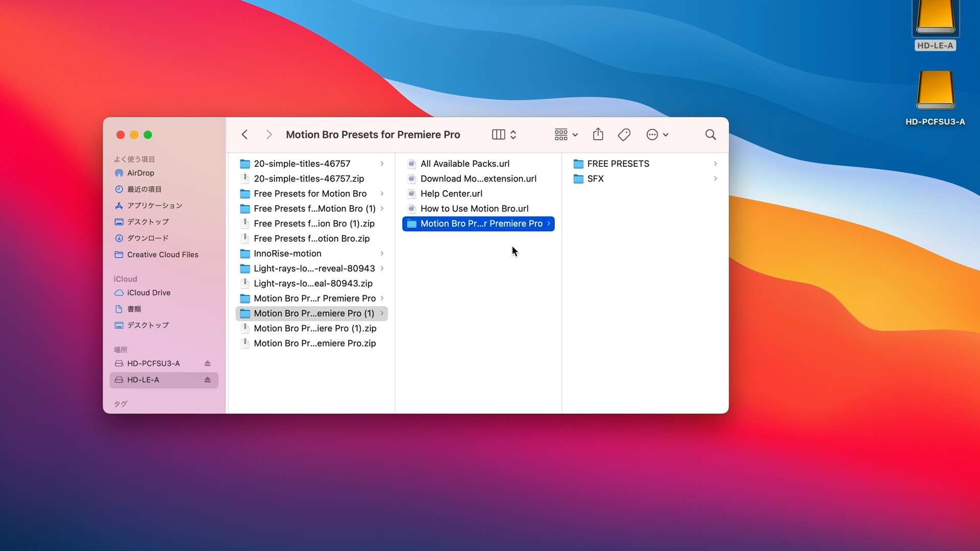Click the InnoRise-motion folder icon

point(245,254)
